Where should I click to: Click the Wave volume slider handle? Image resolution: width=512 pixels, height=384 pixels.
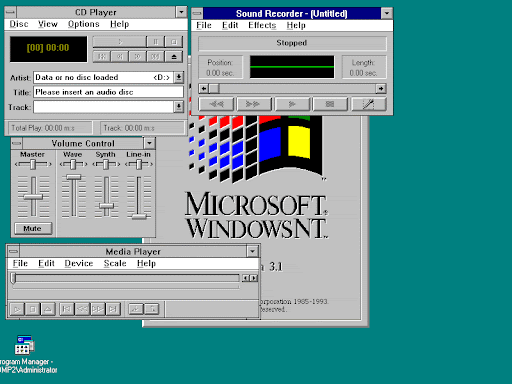click(x=73, y=177)
